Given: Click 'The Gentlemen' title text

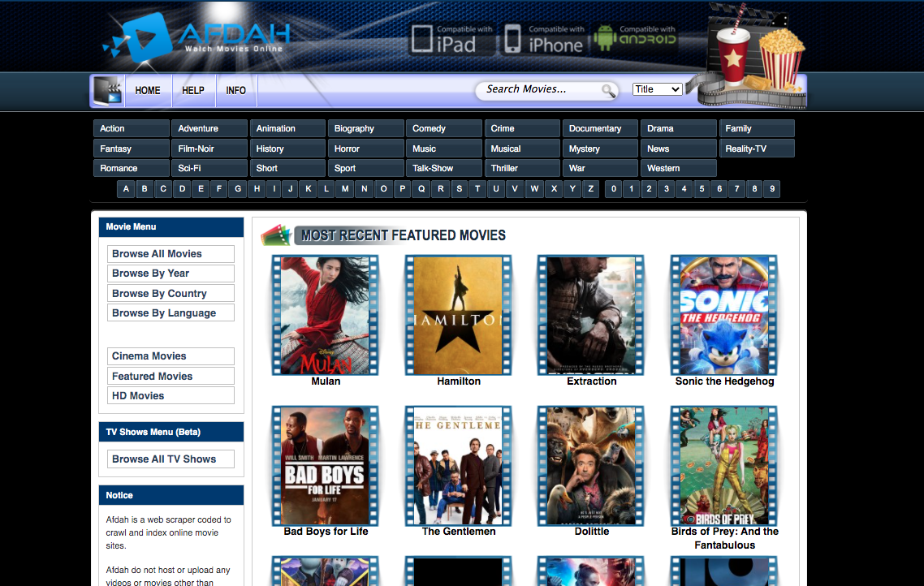Looking at the screenshot, I should coord(459,532).
